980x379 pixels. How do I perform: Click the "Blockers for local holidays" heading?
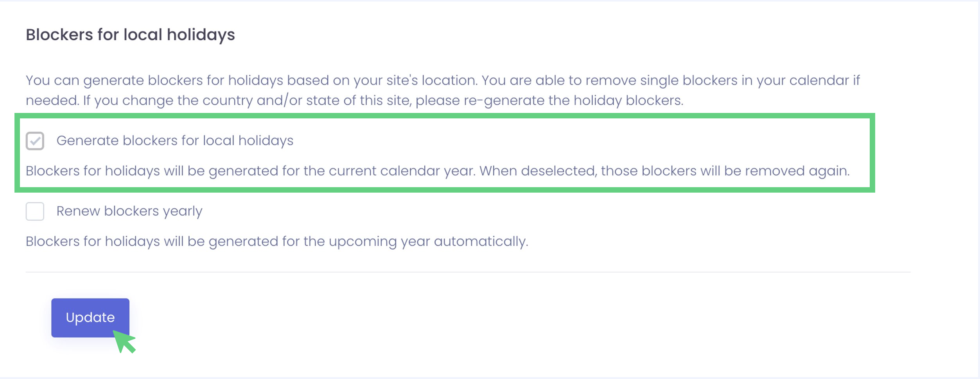click(x=130, y=34)
